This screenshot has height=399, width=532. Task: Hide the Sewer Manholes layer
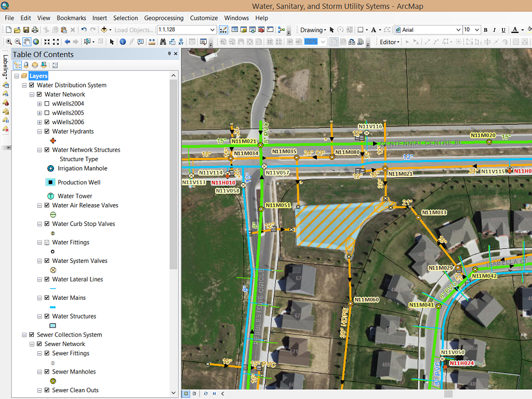[47, 372]
